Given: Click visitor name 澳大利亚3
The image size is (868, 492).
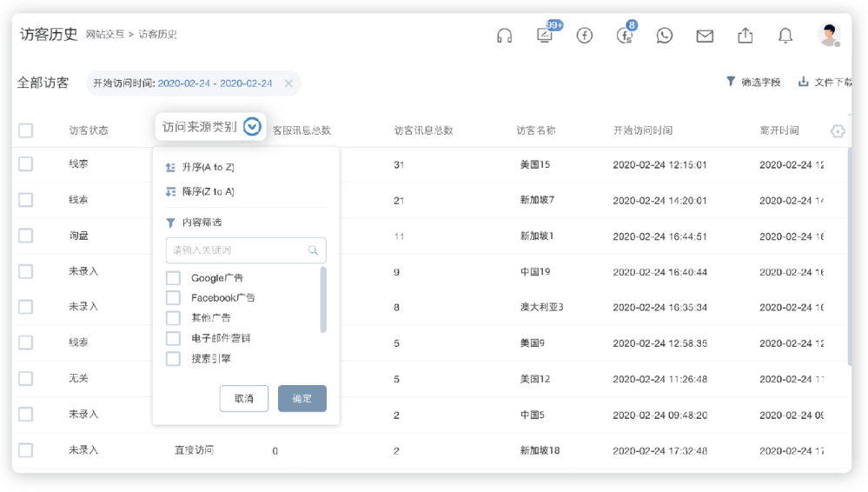Looking at the screenshot, I should tap(541, 307).
